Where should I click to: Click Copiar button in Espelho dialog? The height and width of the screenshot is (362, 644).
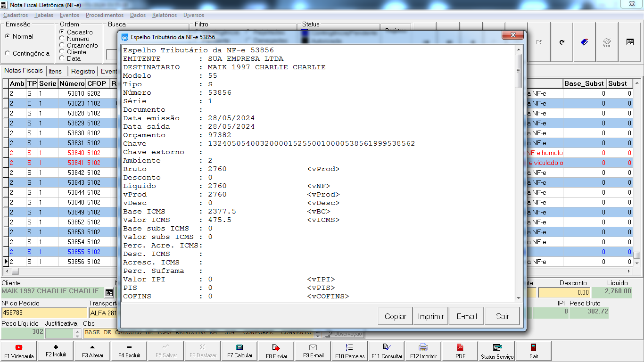click(395, 316)
